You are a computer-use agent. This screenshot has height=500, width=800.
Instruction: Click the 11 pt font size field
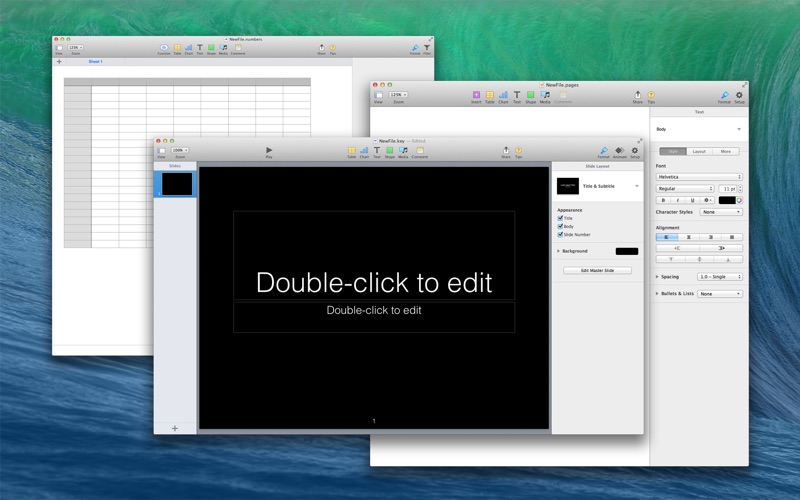pyautogui.click(x=727, y=189)
